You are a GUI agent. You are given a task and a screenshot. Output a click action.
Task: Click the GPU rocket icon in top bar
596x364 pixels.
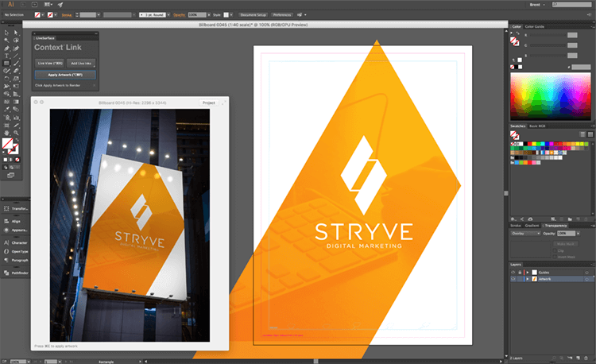pyautogui.click(x=60, y=5)
